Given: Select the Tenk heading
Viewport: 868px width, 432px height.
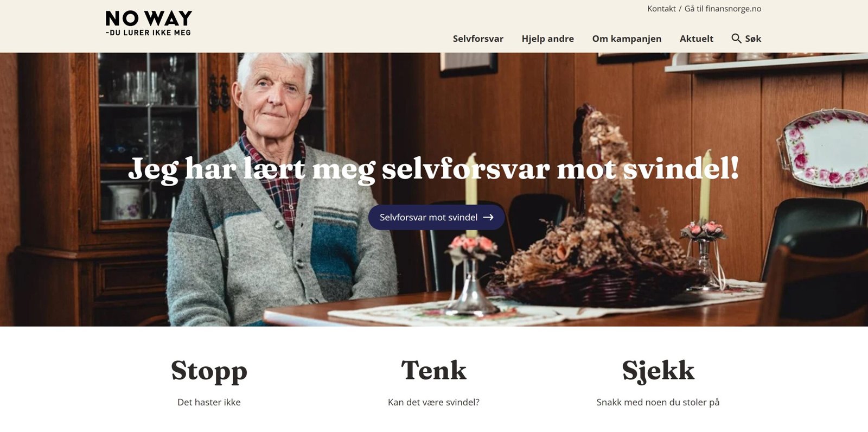Looking at the screenshot, I should pos(433,370).
